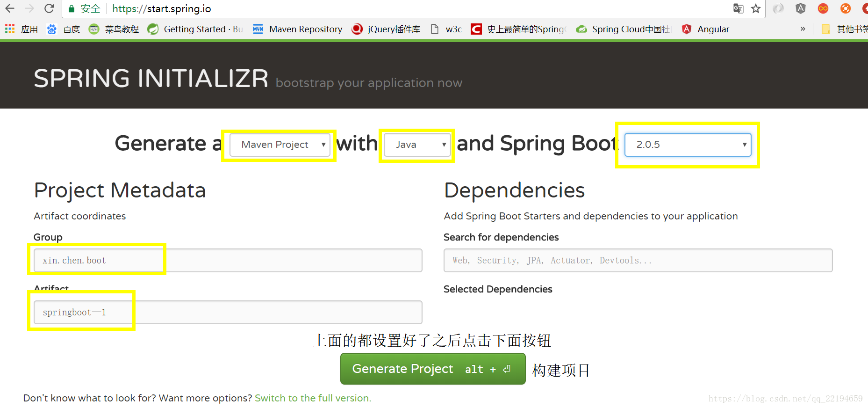868x408 pixels.
Task: Click the Switch to the full version link
Action: (313, 398)
